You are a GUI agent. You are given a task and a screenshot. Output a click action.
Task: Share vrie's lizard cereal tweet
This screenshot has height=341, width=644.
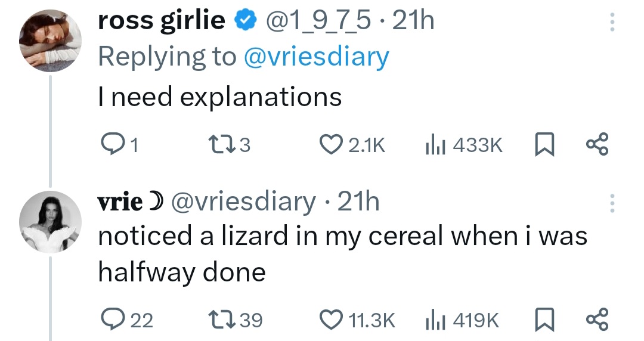597,320
